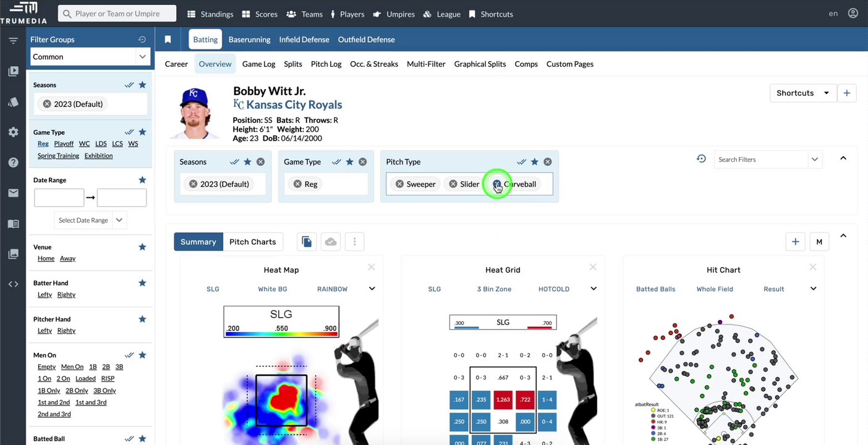Click the filter history reset icon
Image resolution: width=868 pixels, height=445 pixels.
(x=701, y=159)
